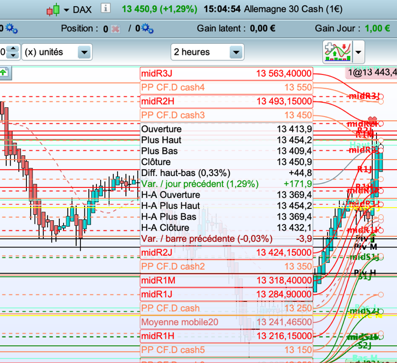
Task: Click the Ouverture 13 413,9 line
Action: [226, 129]
